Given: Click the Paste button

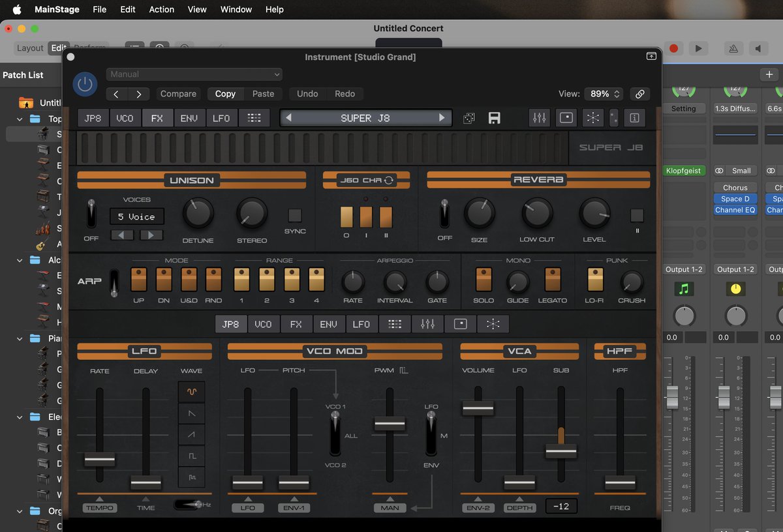Looking at the screenshot, I should [263, 94].
